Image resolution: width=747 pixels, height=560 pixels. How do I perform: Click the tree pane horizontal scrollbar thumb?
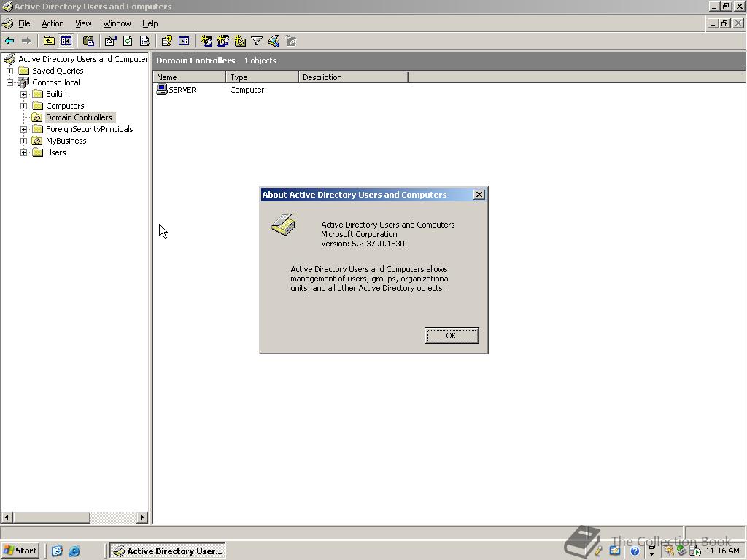click(52, 517)
